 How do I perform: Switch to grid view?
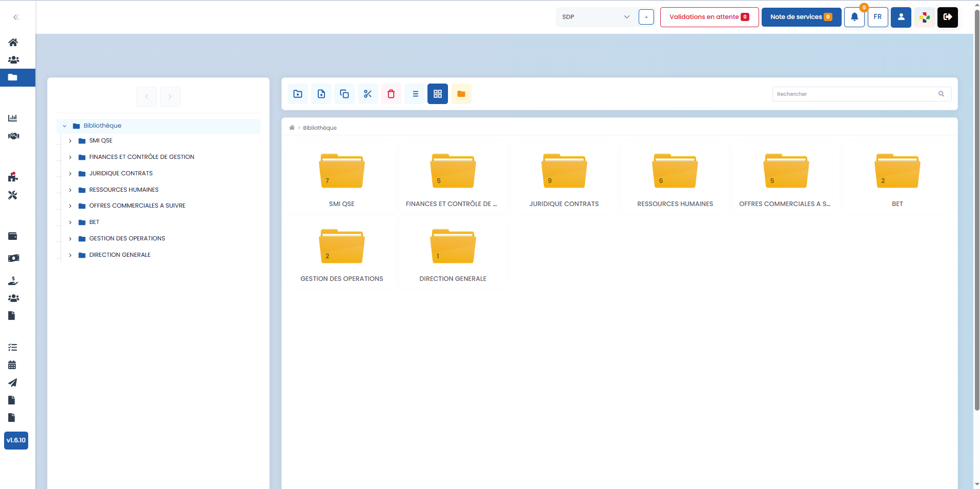pos(438,94)
